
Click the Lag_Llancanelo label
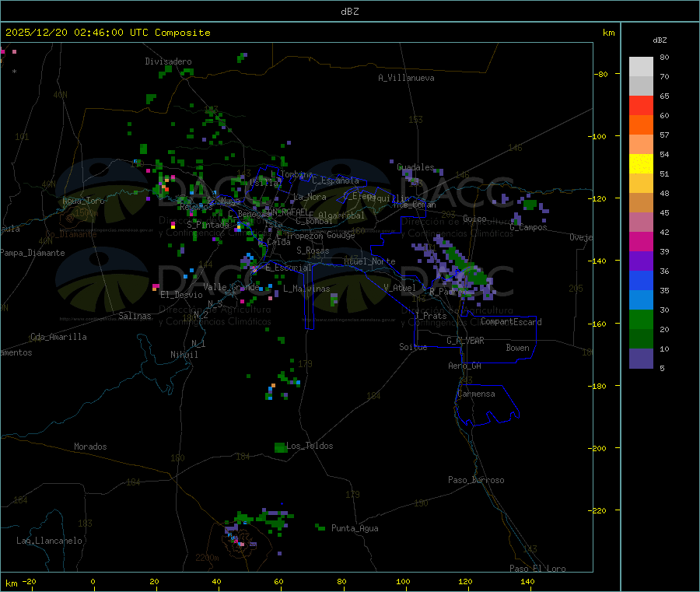pyautogui.click(x=50, y=541)
